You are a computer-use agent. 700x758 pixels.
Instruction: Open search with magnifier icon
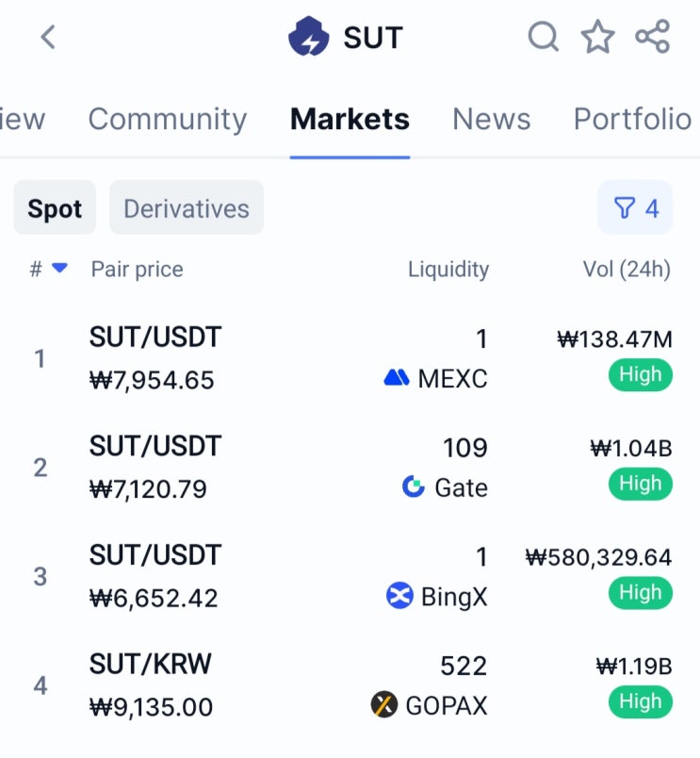pos(544,36)
